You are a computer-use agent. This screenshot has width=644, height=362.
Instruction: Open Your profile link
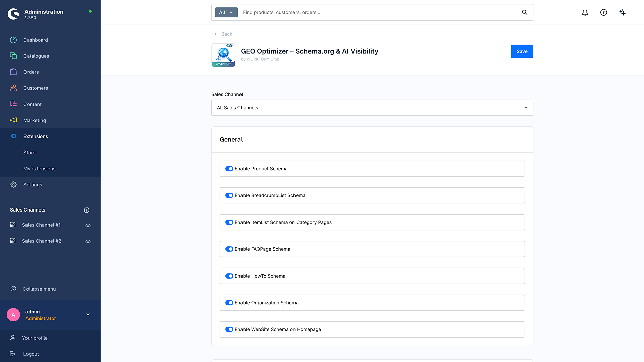[35, 338]
